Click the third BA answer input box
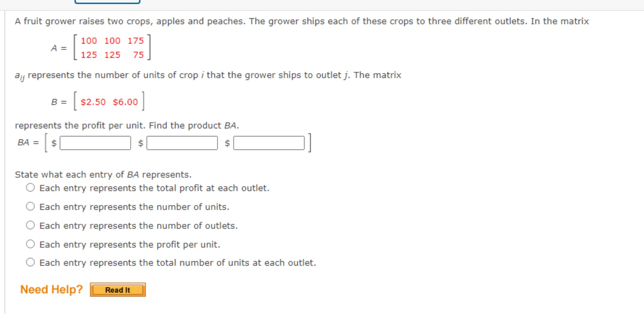Screen dimensions: 644x314 click(269, 143)
